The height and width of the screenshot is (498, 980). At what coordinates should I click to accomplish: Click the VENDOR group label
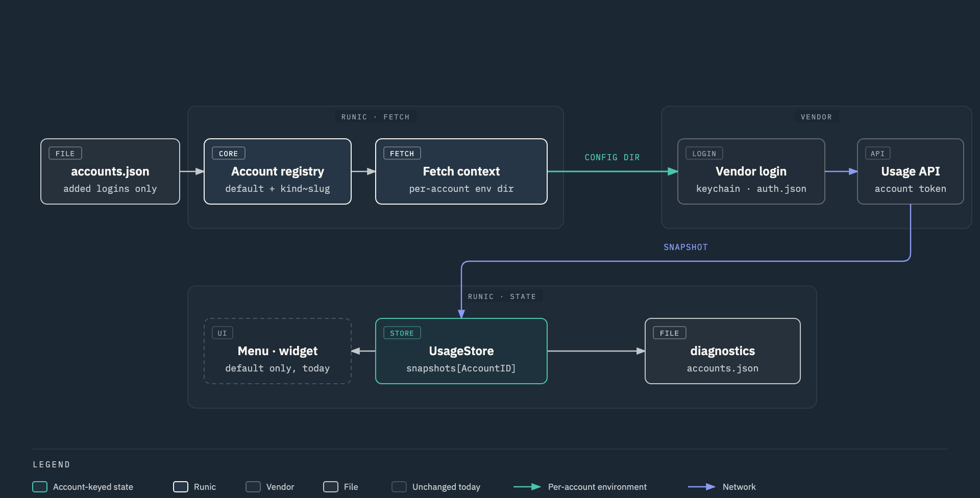click(x=817, y=117)
